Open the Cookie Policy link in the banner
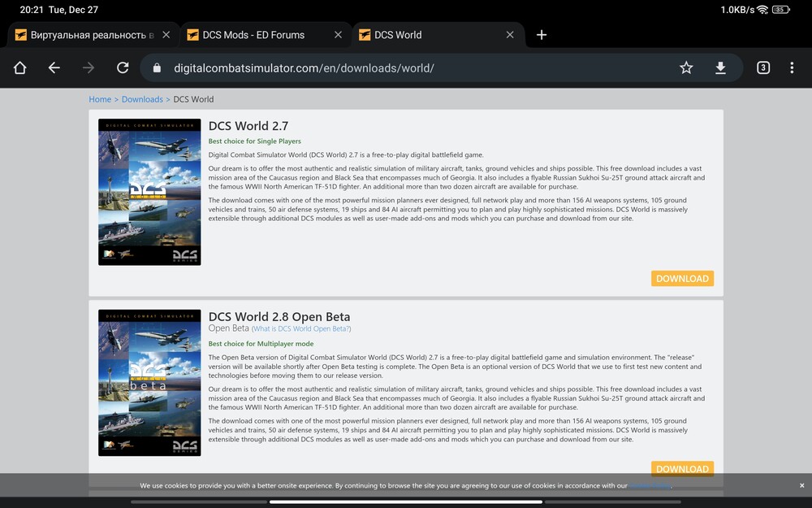 pyautogui.click(x=649, y=485)
